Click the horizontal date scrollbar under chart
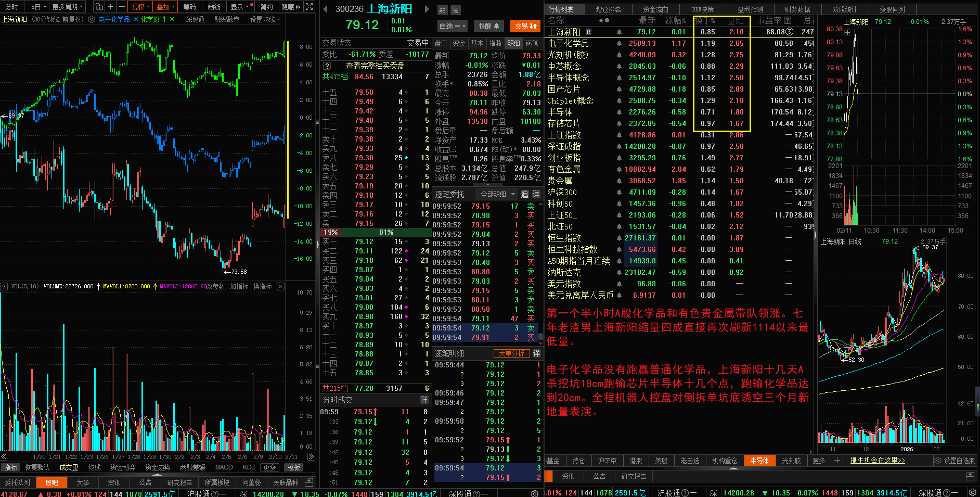Screen dimensions: 980x497 click(x=157, y=456)
